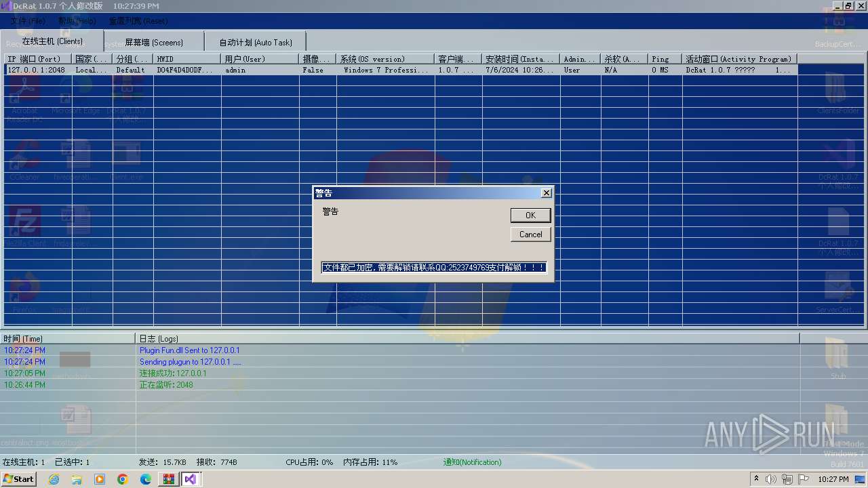Viewport: 868px width, 488px height.
Task: Launch Microsoft Edge from the taskbar
Action: coord(146,479)
